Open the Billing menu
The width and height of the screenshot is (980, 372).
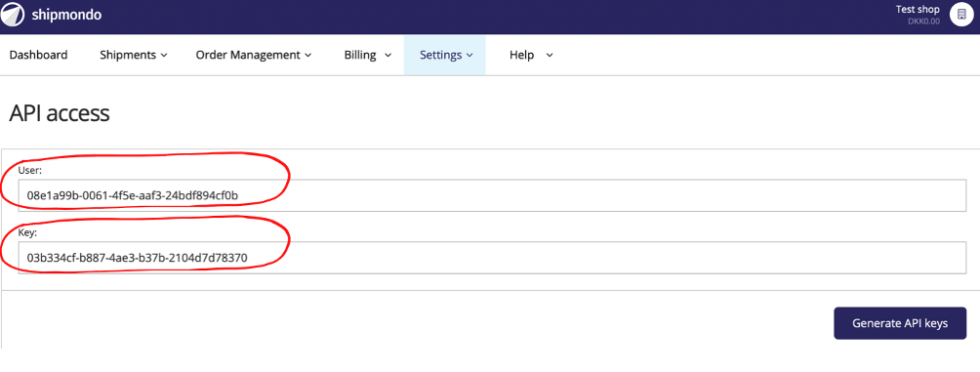click(x=367, y=55)
